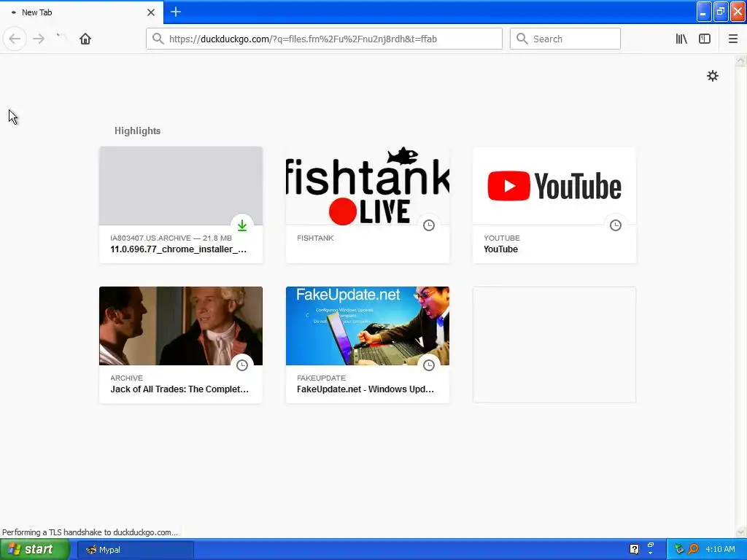Stop or reload the loading page
747x560 pixels.
61,39
